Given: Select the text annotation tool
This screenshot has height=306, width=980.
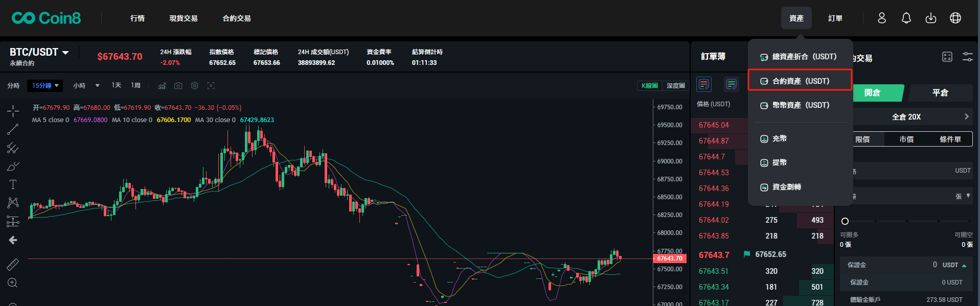Looking at the screenshot, I should (13, 184).
